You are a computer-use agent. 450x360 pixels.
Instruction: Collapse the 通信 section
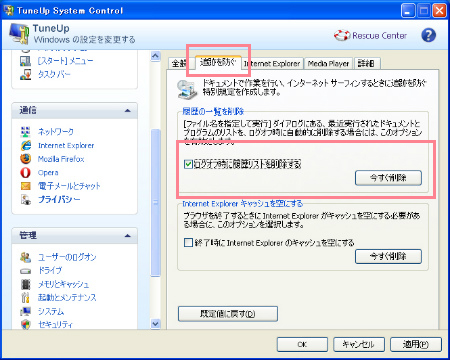[128, 111]
